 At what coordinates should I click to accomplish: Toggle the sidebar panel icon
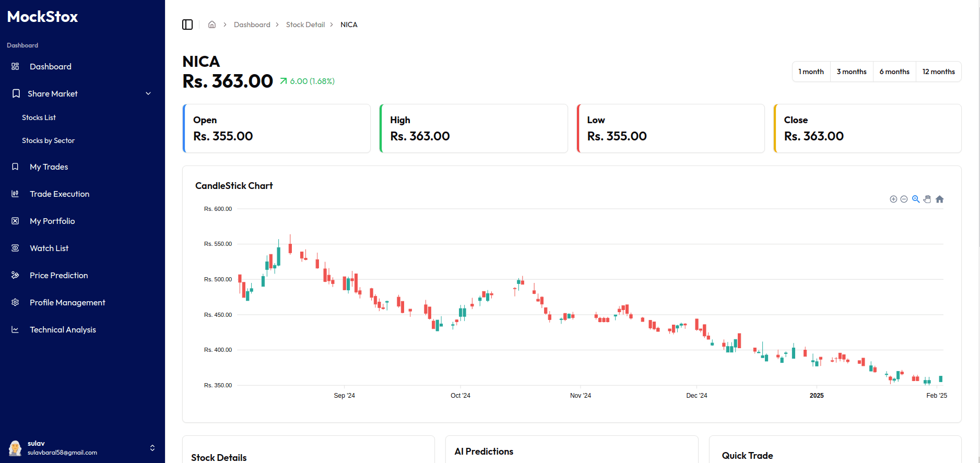187,25
